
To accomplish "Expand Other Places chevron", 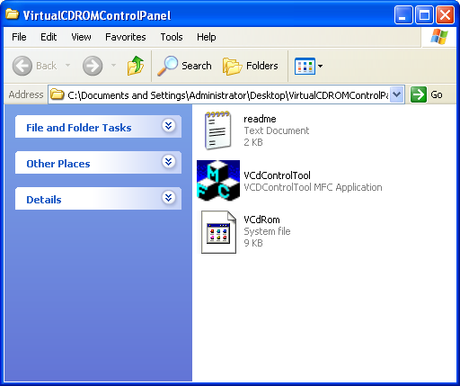I will pos(169,162).
